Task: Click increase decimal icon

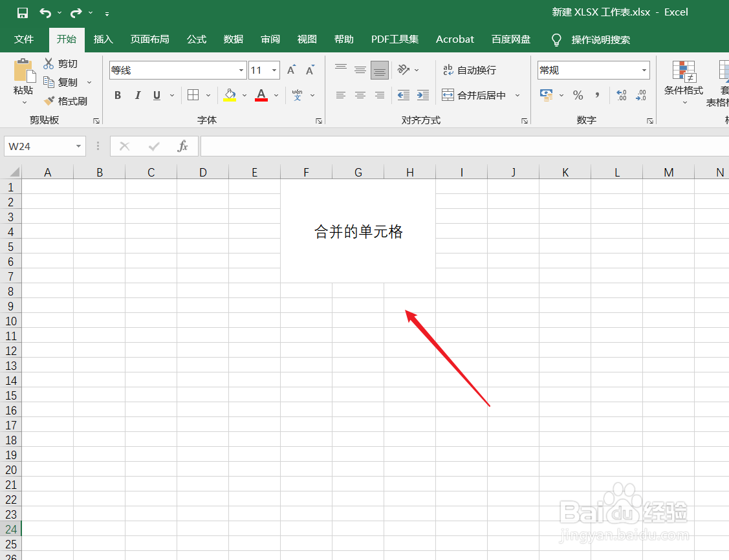Action: (622, 95)
